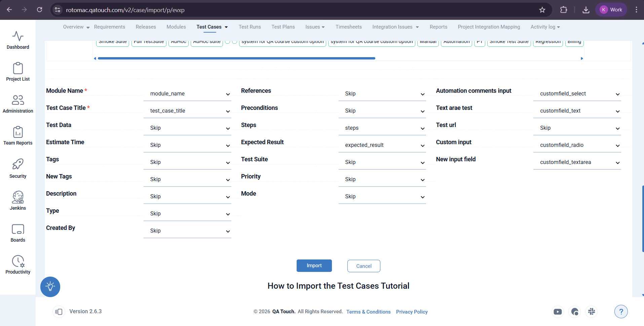This screenshot has height=326, width=644.
Task: Open the question mark help button
Action: coord(621,312)
